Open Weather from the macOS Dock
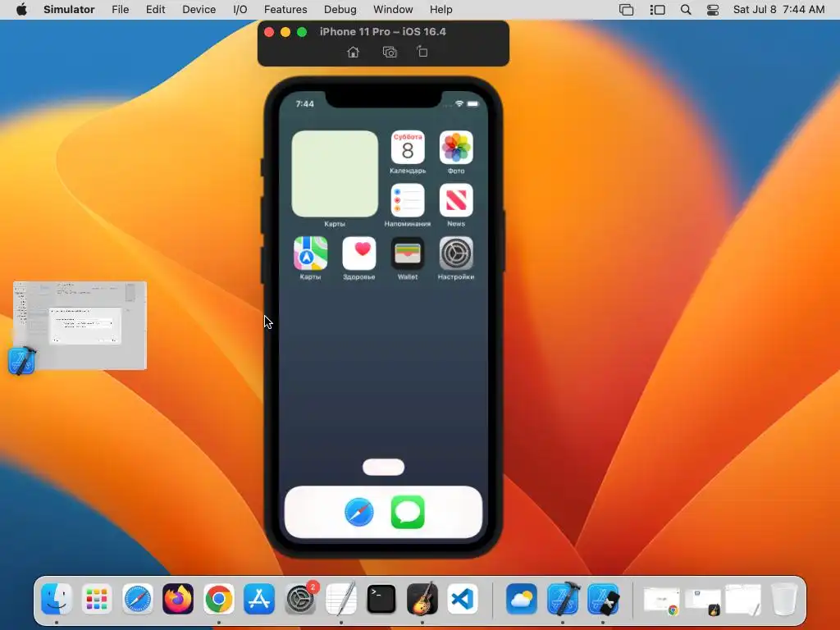The width and height of the screenshot is (840, 630). pyautogui.click(x=521, y=598)
